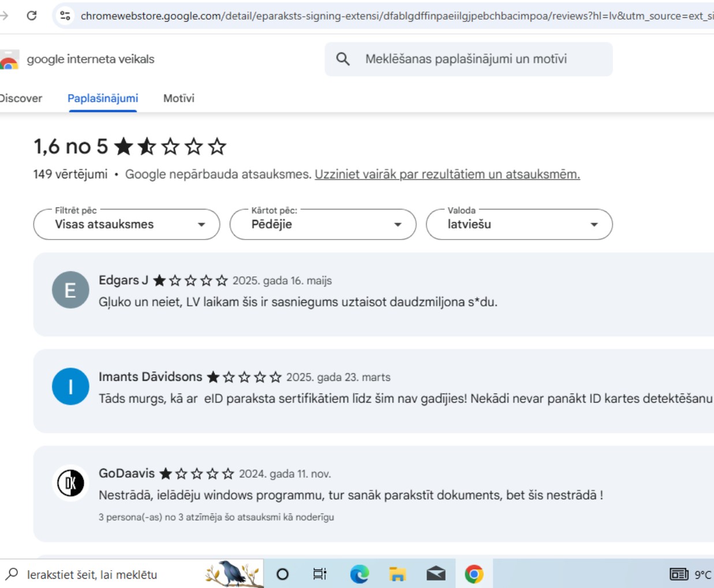714x588 pixels.
Task: Open Mail app from taskbar
Action: 436,574
